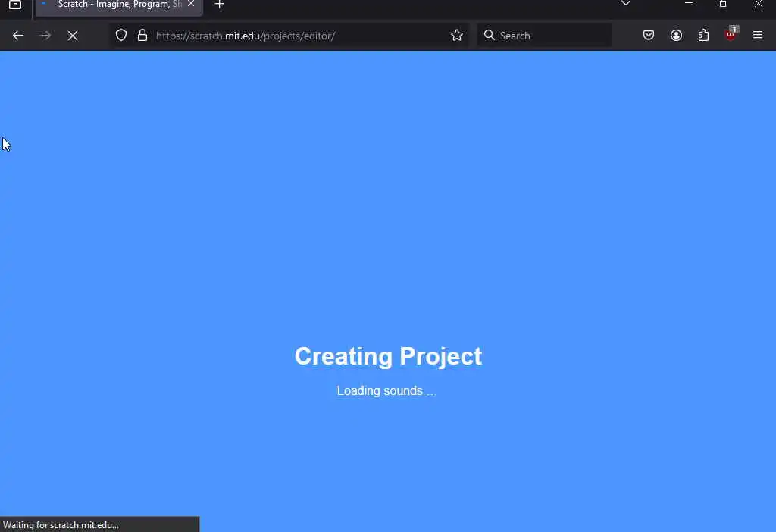
Task: Click the search magnifier icon
Action: (x=489, y=35)
